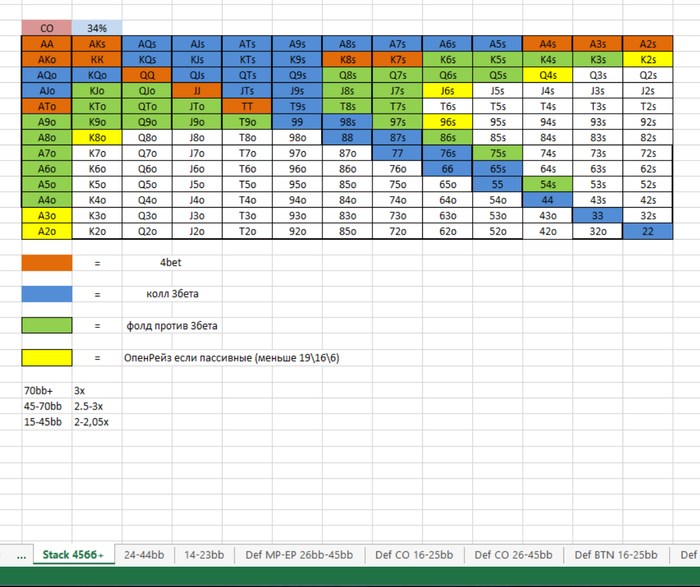The height and width of the screenshot is (587, 700).
Task: Select the A2s cell
Action: (x=648, y=44)
